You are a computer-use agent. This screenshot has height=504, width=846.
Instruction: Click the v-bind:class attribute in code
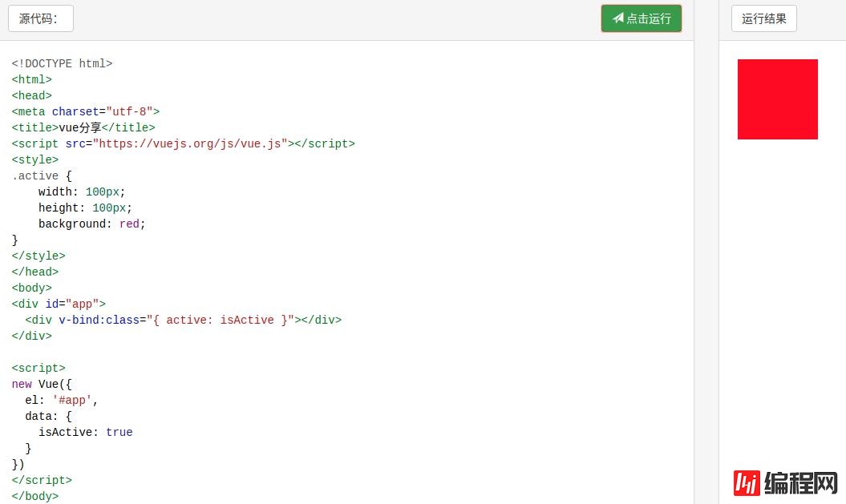(x=99, y=320)
